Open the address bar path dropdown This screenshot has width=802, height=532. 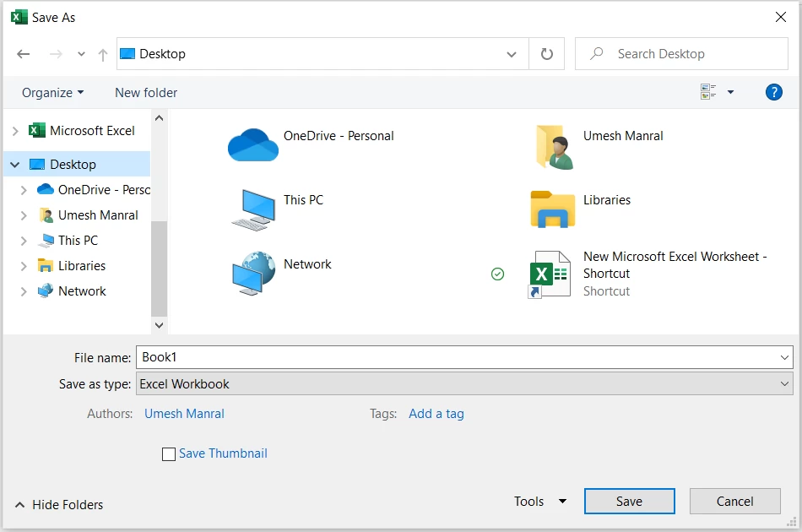pyautogui.click(x=512, y=54)
